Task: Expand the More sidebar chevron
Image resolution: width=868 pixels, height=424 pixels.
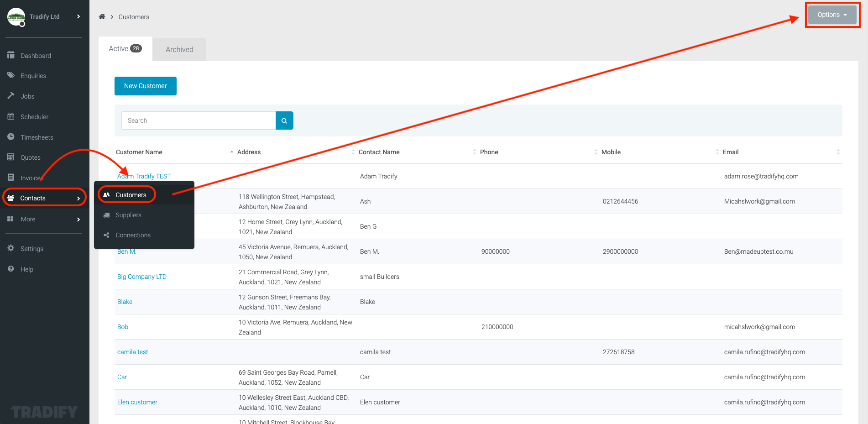Action: [78, 219]
